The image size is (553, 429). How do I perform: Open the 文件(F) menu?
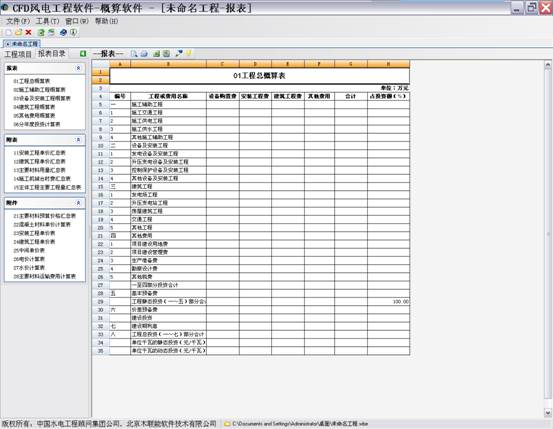coord(18,21)
